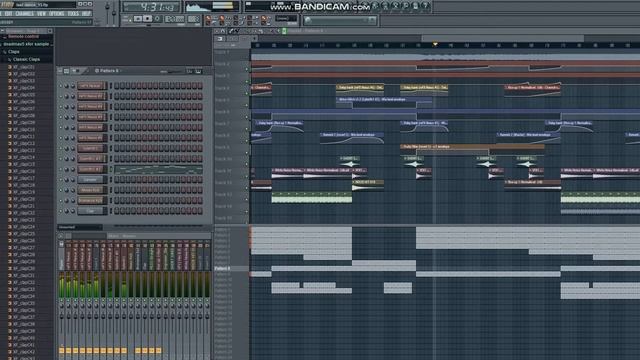Click the Clap channel volume knob

coord(73,211)
